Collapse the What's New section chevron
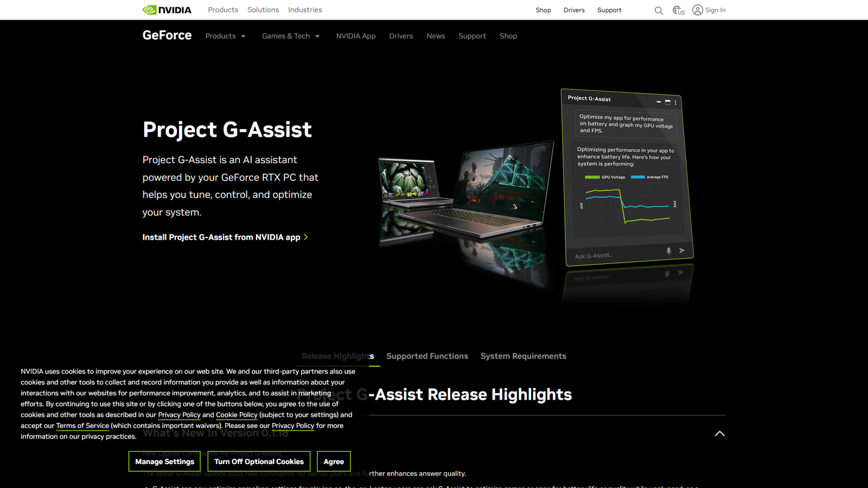Screen dimensions: 868x488 (720, 433)
